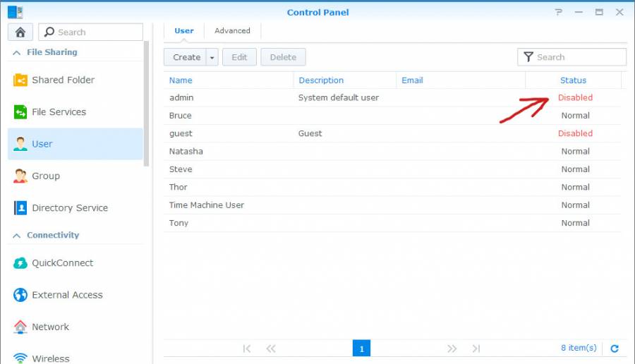
Task: Select the Group icon in sidebar
Action: click(20, 176)
